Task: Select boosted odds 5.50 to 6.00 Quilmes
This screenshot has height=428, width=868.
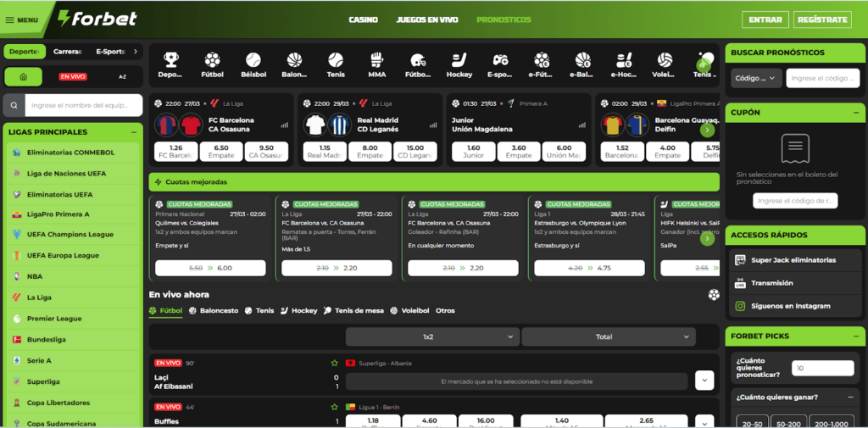Action: 210,268
